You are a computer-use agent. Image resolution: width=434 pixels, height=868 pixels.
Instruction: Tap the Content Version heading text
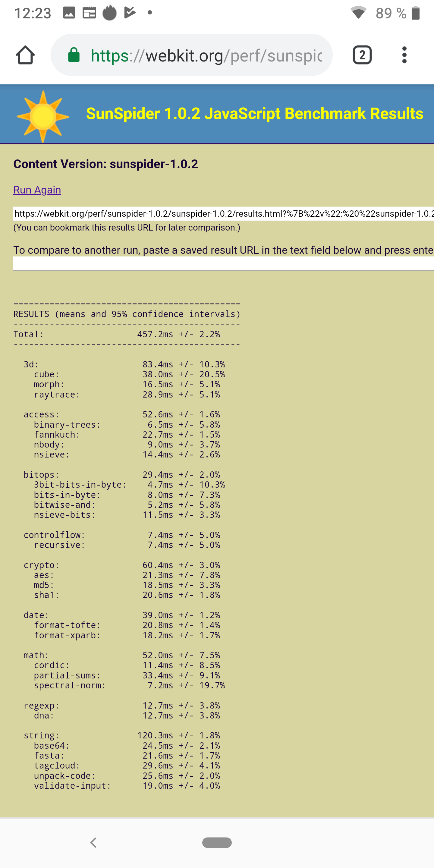pyautogui.click(x=105, y=164)
